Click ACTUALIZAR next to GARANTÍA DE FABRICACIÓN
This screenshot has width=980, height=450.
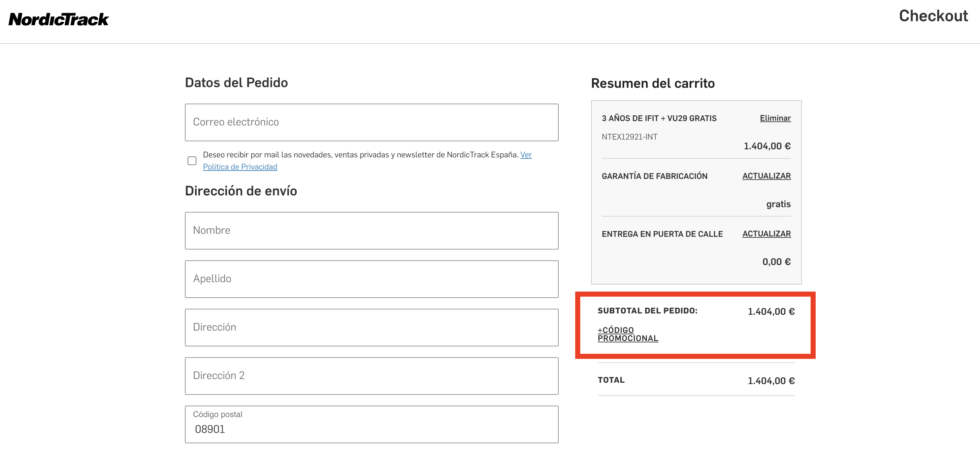[x=765, y=176]
